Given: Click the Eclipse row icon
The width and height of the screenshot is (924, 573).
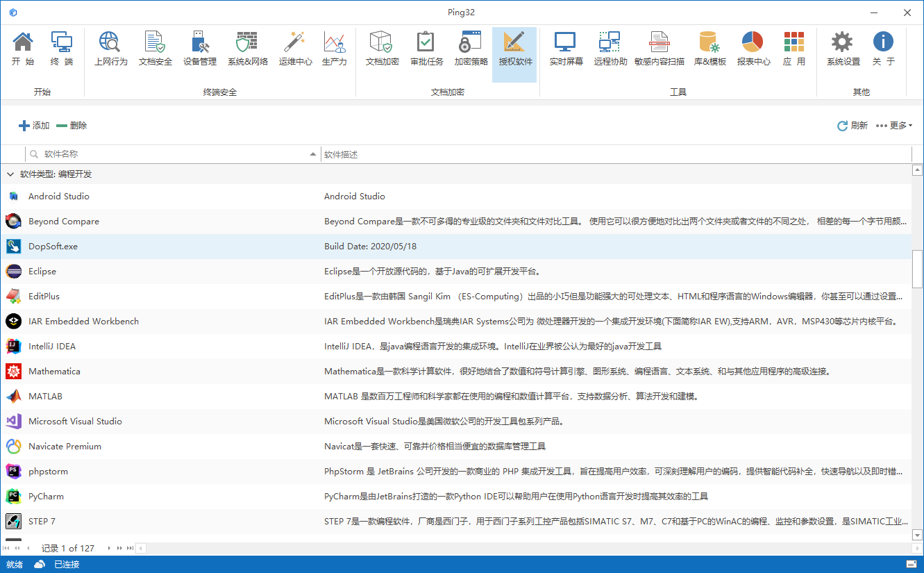Looking at the screenshot, I should (13, 272).
